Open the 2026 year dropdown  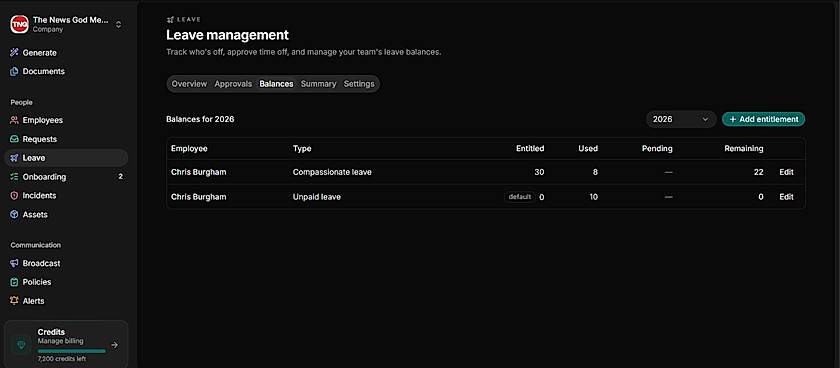click(681, 119)
